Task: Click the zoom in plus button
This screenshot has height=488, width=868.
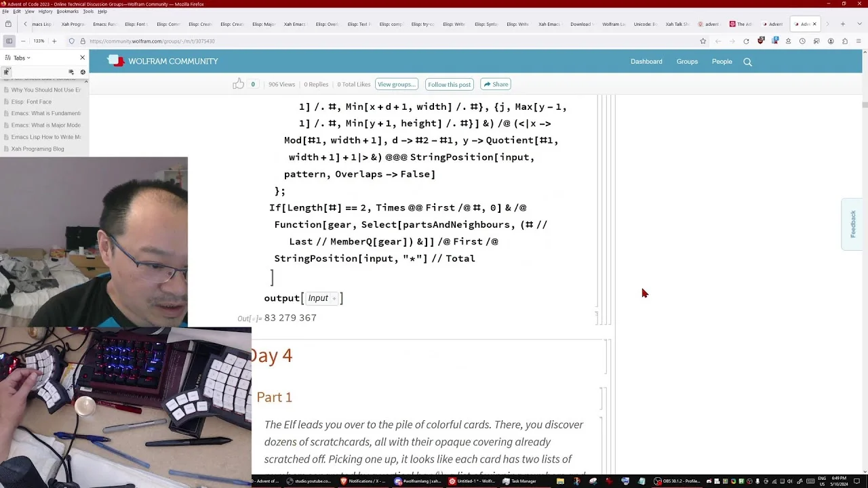Action: (x=54, y=41)
